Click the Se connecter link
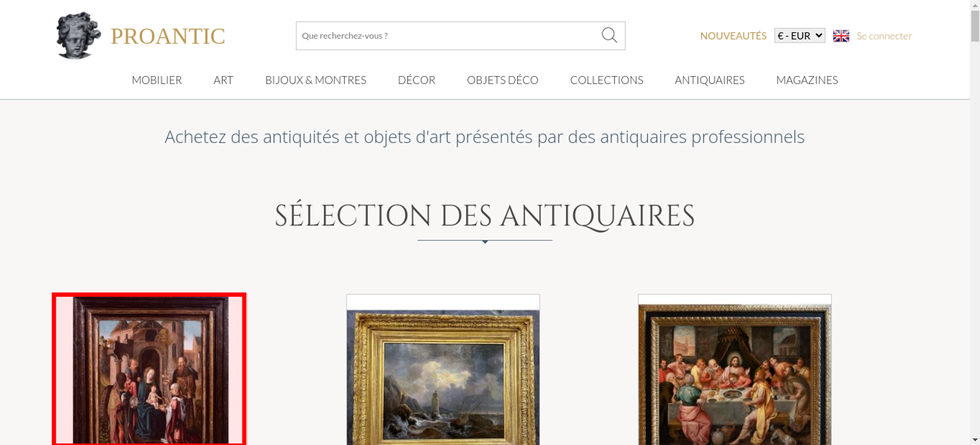The width and height of the screenshot is (980, 445). tap(884, 36)
